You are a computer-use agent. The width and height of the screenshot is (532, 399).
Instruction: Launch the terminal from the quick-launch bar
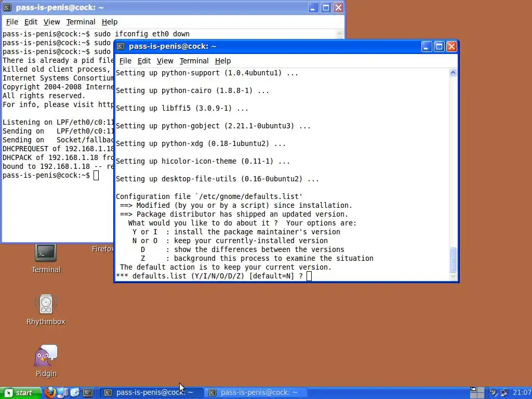point(88,393)
